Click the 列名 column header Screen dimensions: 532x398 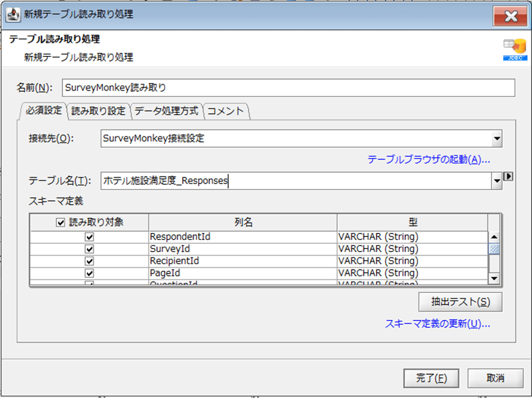(243, 223)
